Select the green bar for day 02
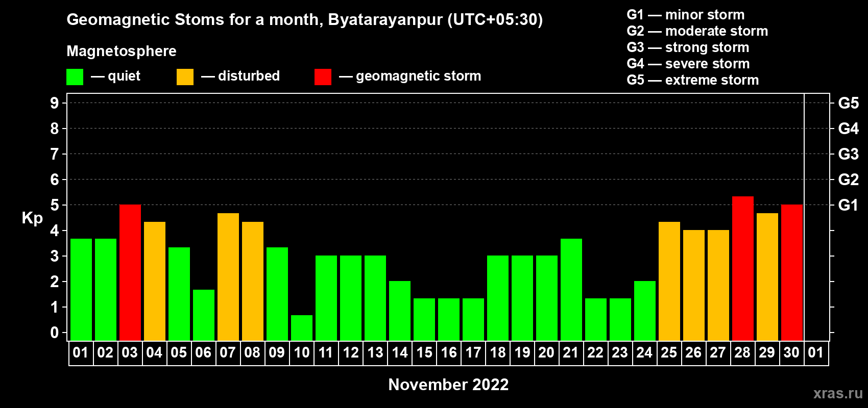Viewport: 868px width, 408px height. (x=106, y=290)
